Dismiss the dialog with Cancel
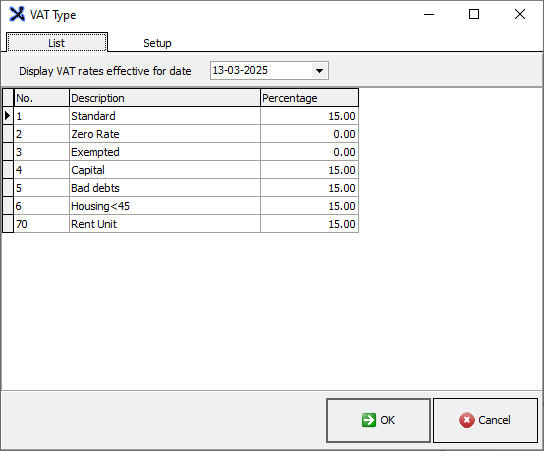This screenshot has width=544, height=451. (x=485, y=420)
